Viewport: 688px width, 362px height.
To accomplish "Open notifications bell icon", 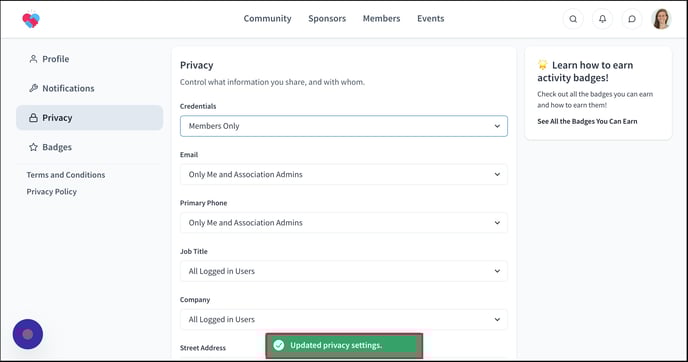I will coord(602,19).
